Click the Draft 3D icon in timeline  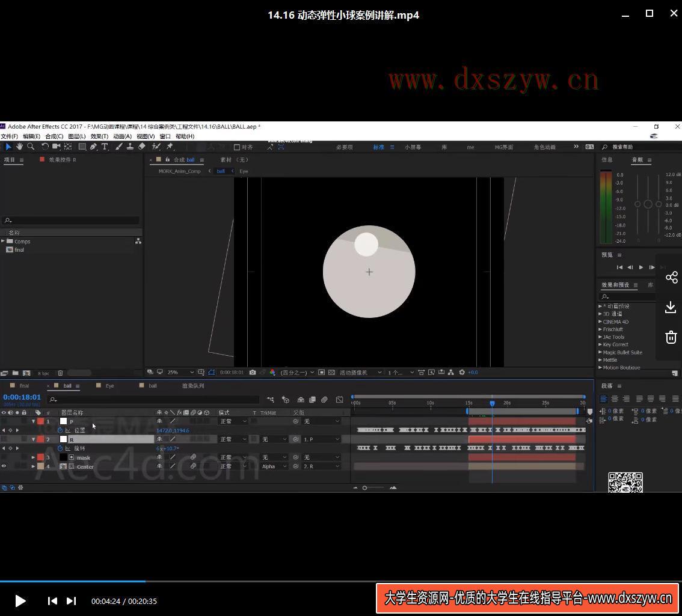pos(285,400)
